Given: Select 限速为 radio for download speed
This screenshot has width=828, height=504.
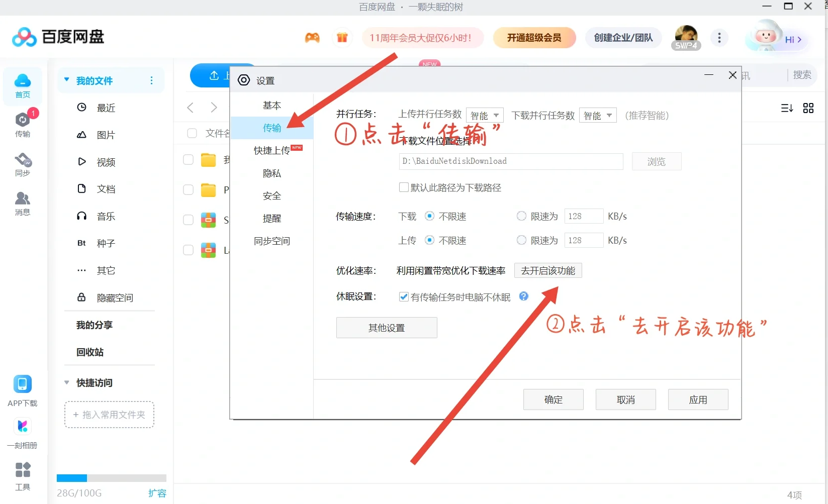Looking at the screenshot, I should tap(521, 216).
